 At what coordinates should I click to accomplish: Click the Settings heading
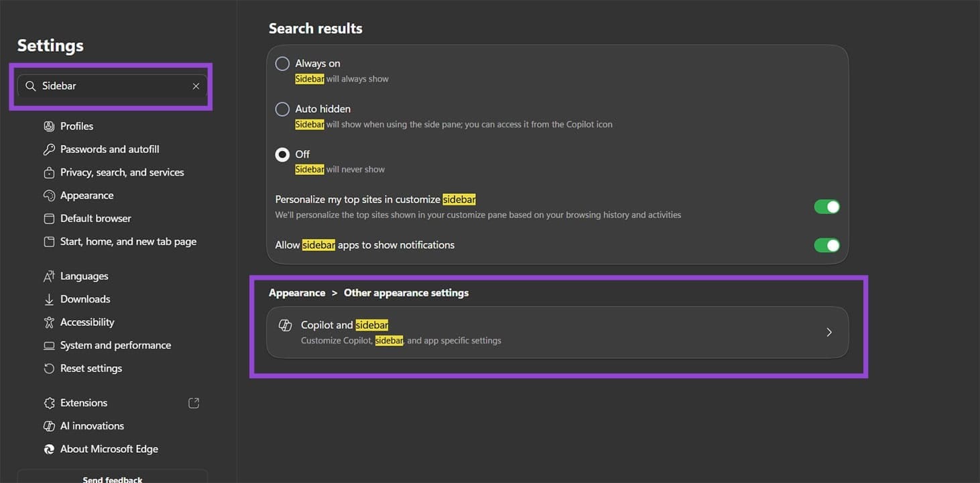50,46
